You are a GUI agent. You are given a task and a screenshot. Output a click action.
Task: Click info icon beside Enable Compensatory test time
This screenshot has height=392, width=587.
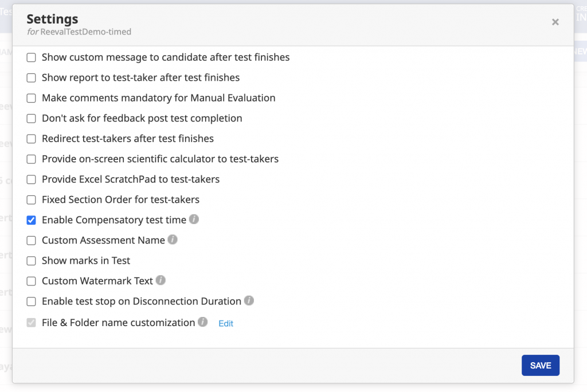pyautogui.click(x=194, y=219)
